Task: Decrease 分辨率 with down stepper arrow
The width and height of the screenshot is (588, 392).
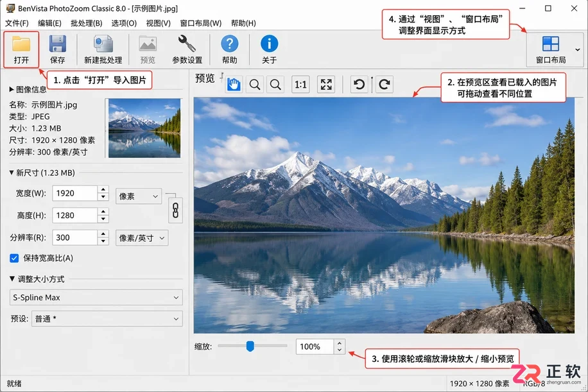Action: [103, 241]
